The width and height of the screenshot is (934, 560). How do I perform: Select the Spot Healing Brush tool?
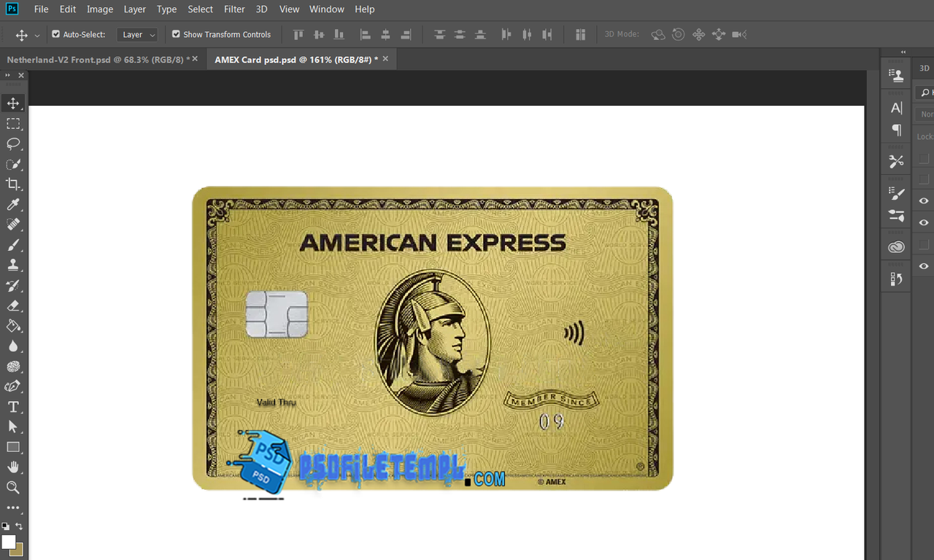pyautogui.click(x=13, y=225)
